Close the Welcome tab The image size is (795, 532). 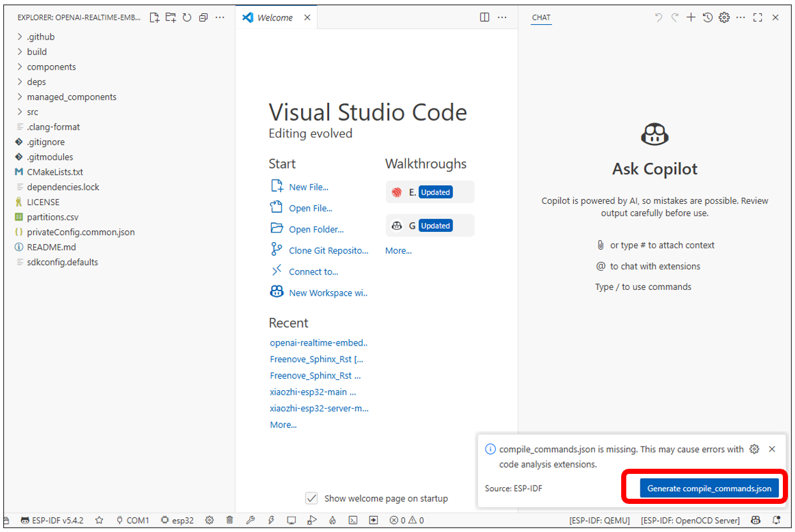tap(307, 18)
